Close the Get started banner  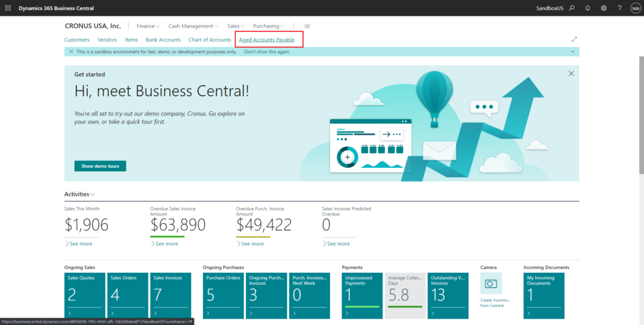[x=571, y=74]
